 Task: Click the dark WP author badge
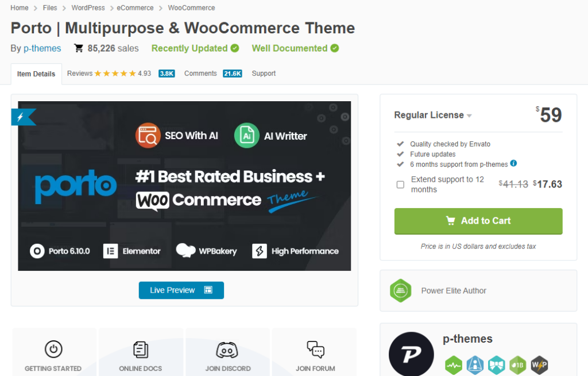539,365
